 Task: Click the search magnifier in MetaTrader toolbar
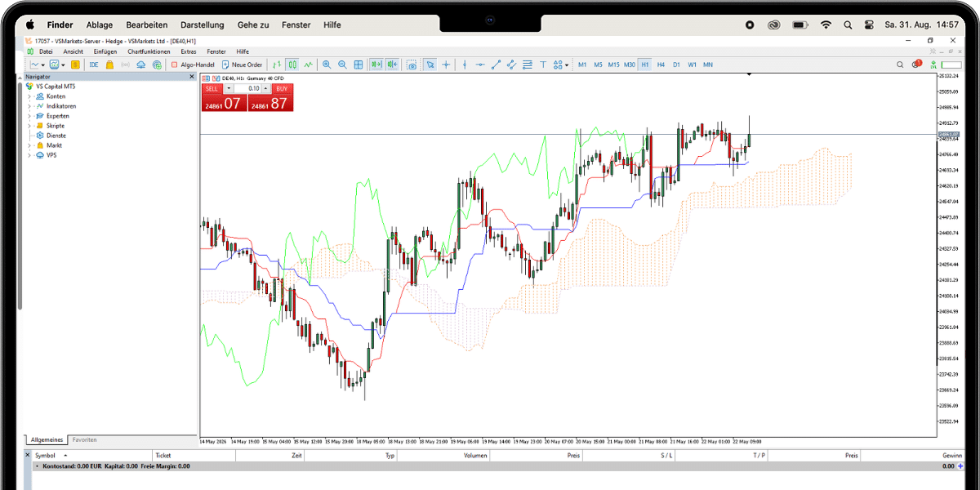coord(901,65)
